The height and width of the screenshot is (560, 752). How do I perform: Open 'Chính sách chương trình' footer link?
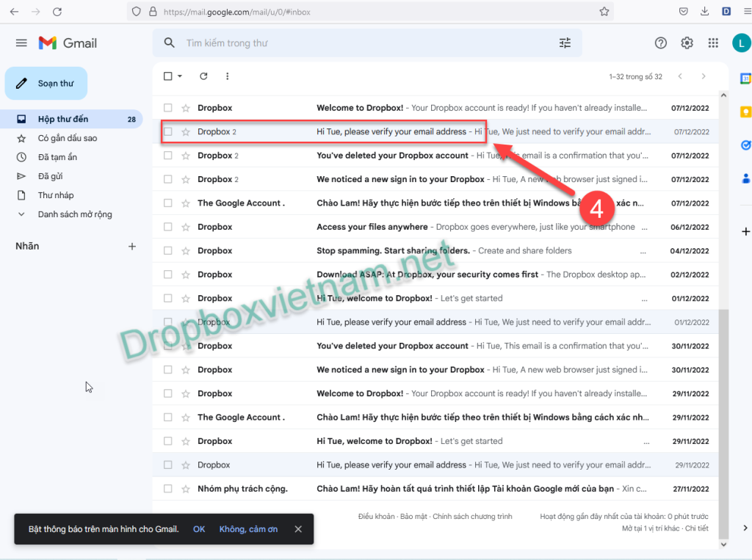[472, 517]
